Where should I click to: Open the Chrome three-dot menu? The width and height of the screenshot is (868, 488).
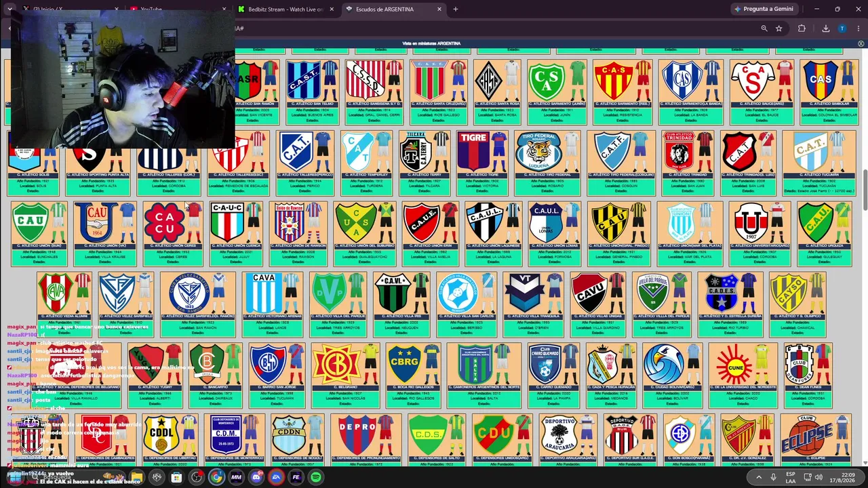[859, 28]
